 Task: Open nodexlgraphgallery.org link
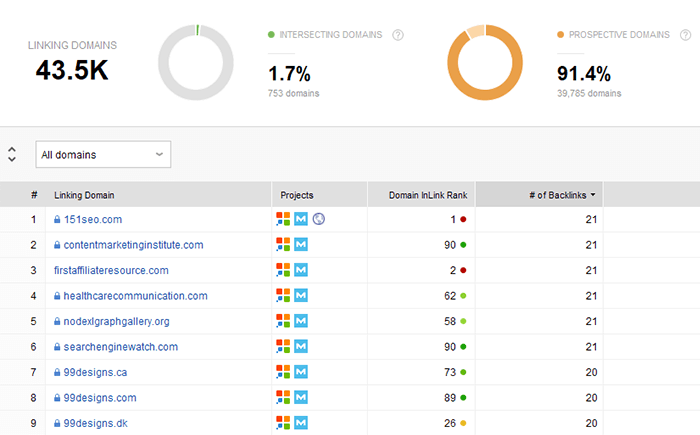(117, 321)
